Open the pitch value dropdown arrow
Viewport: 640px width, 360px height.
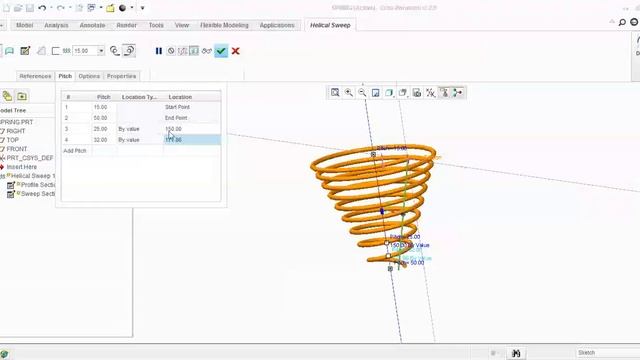pos(101,51)
